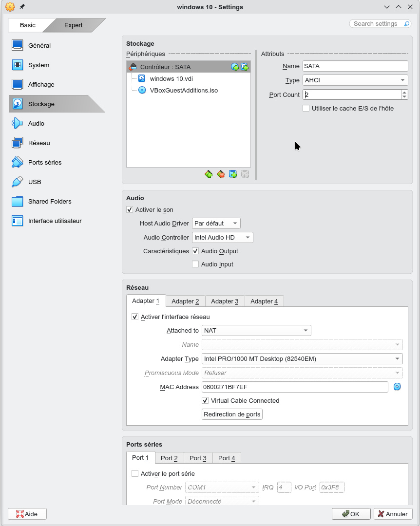Switch to the Expert settings tab
The height and width of the screenshot is (526, 420).
(x=74, y=25)
